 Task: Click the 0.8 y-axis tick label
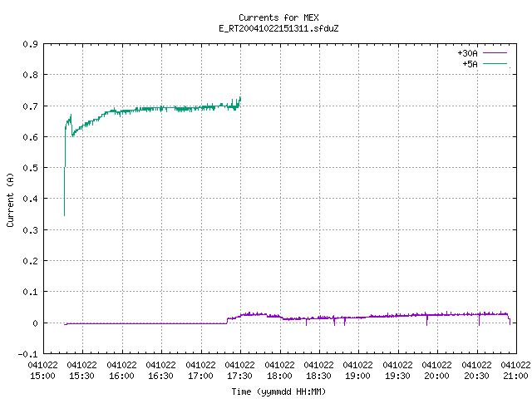[x=30, y=75]
